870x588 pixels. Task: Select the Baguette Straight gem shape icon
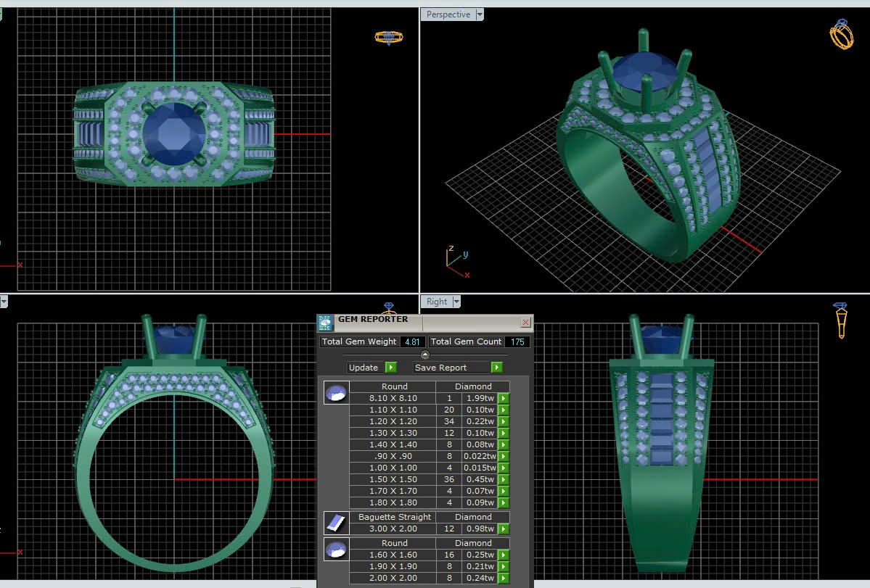pyautogui.click(x=336, y=523)
